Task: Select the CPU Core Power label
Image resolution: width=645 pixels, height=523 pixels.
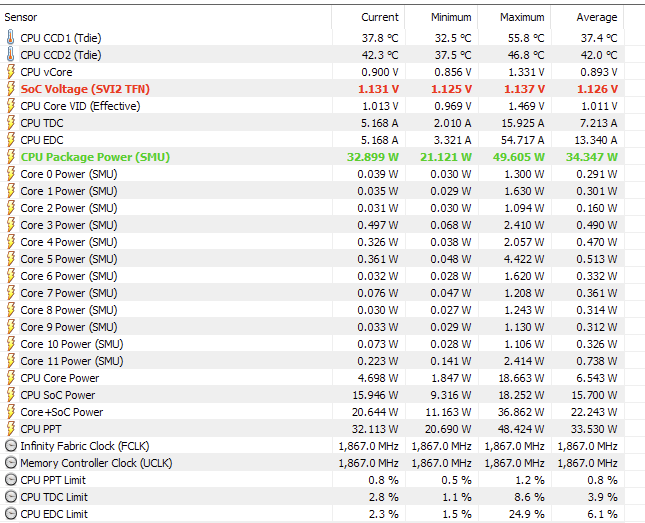Action: (60, 378)
